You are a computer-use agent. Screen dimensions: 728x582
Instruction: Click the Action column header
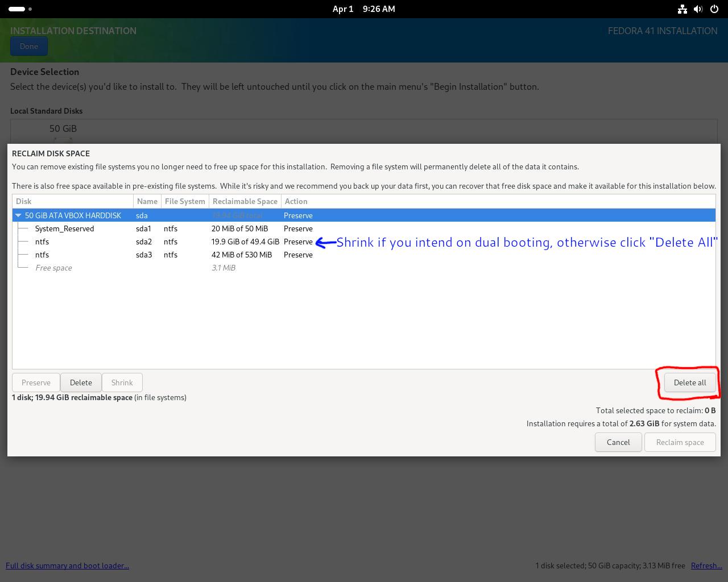click(498, 201)
